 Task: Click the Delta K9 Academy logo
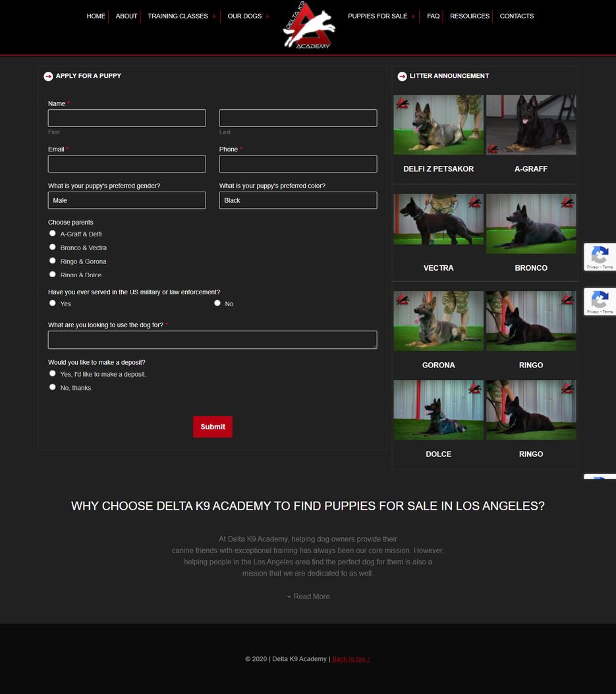coord(309,25)
